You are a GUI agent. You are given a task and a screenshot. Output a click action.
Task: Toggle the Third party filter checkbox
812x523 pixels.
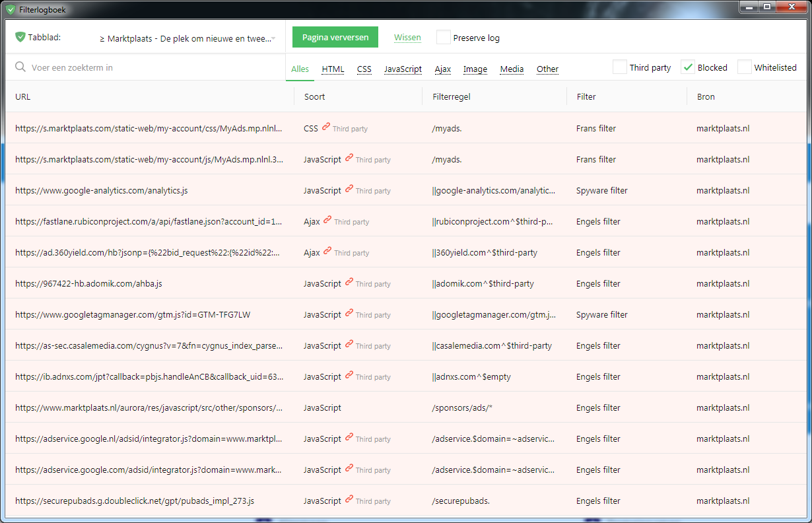(x=620, y=67)
